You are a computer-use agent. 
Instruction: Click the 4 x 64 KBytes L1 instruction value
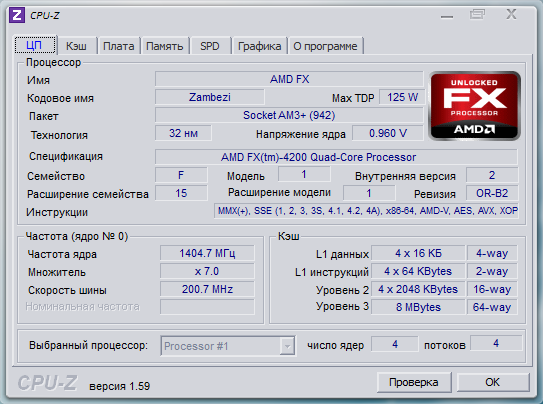[x=418, y=271]
